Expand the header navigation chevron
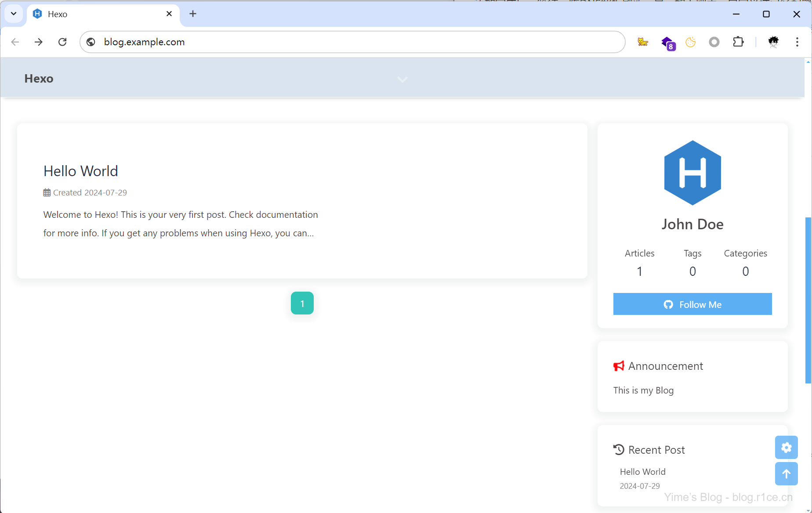Viewport: 812px width, 513px height. pos(402,79)
